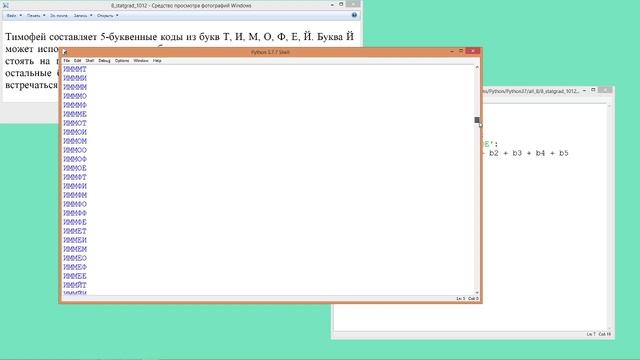Minimize the Python editor window behind the shell
640x360 pixels.
point(584,90)
